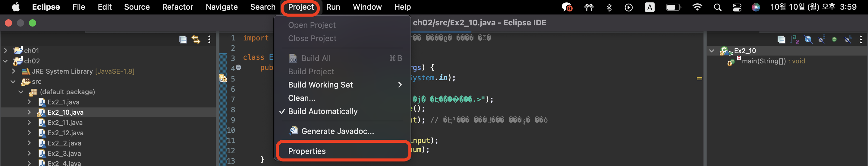Collapse all in Package Explorer
Screen dimensions: 868x166
click(x=183, y=40)
